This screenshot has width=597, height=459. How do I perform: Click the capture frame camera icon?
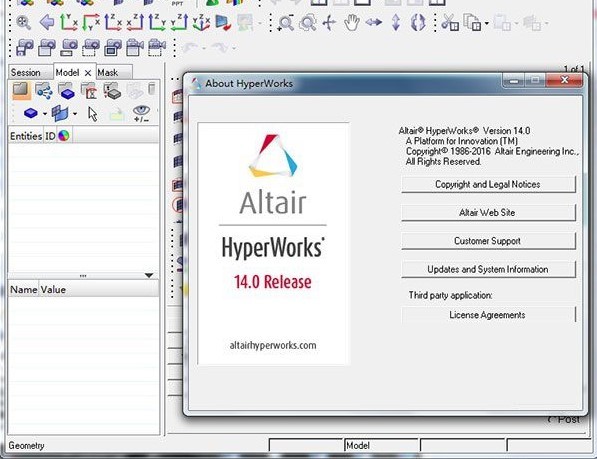pyautogui.click(x=113, y=48)
